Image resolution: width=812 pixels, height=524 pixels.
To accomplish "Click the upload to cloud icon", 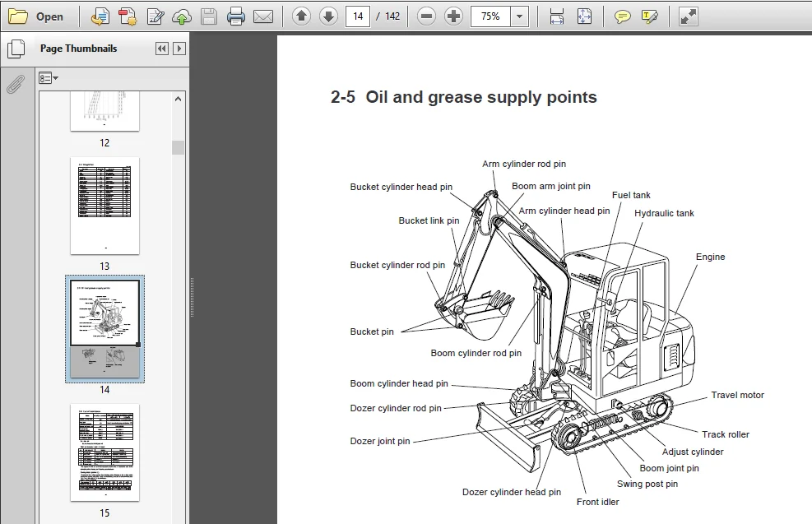I will tap(182, 16).
